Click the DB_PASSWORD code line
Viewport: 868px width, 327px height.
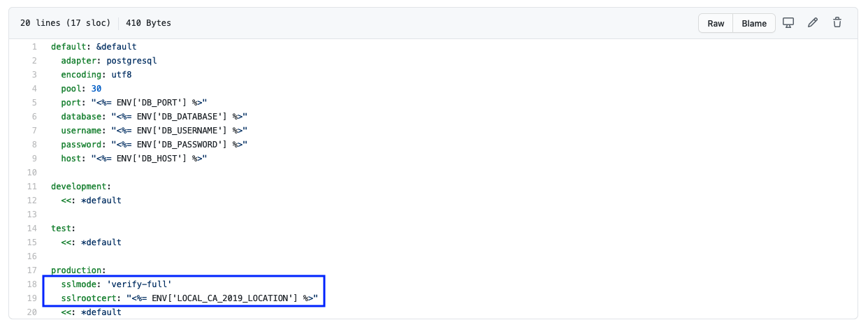(x=154, y=145)
